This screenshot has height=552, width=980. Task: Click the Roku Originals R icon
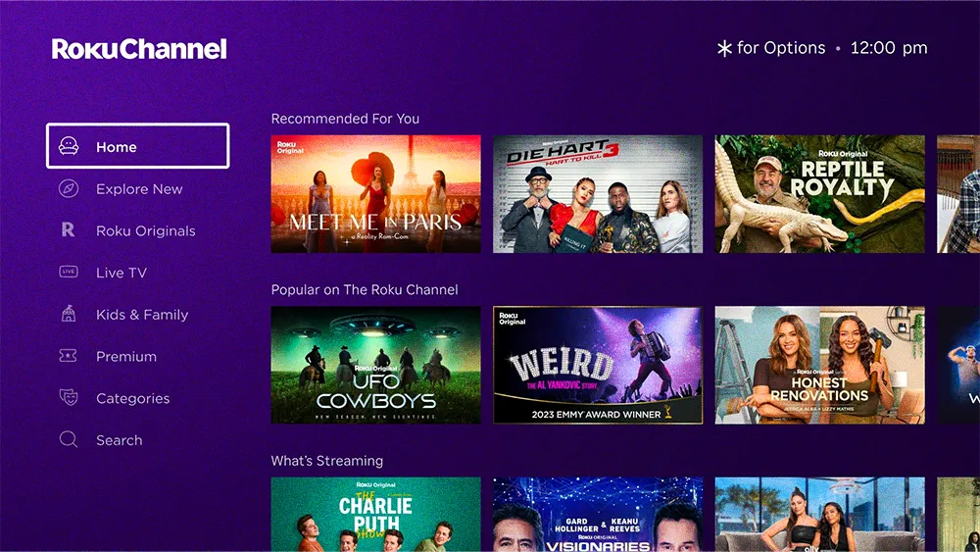click(69, 230)
